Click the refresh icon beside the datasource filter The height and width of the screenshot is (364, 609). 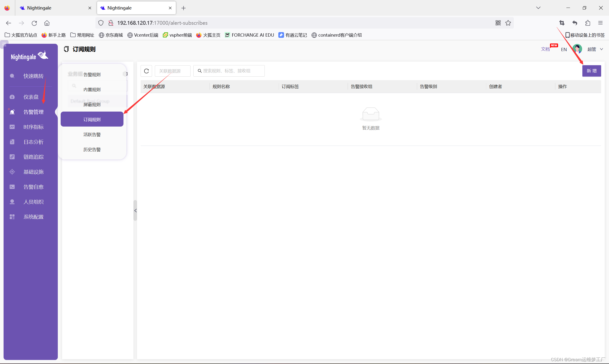click(x=146, y=71)
